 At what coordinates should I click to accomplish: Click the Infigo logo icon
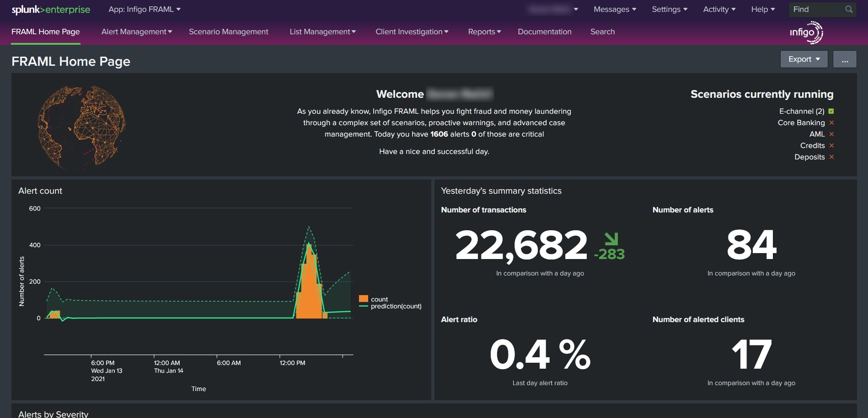pyautogui.click(x=806, y=32)
